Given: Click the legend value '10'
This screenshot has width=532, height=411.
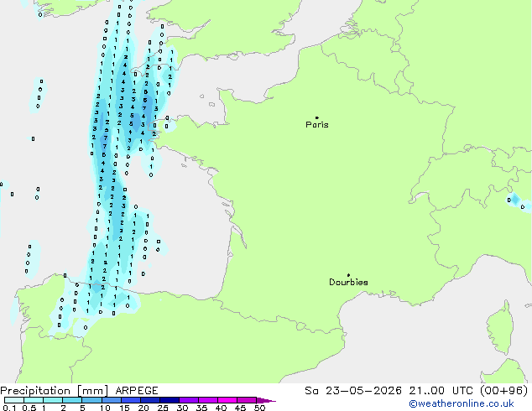Looking at the screenshot, I should [105, 408].
